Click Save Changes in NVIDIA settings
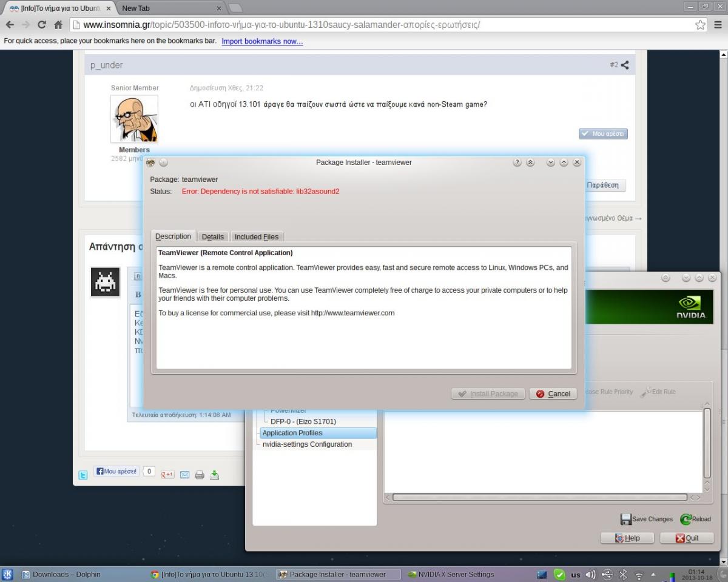728x582 pixels. pyautogui.click(x=647, y=519)
